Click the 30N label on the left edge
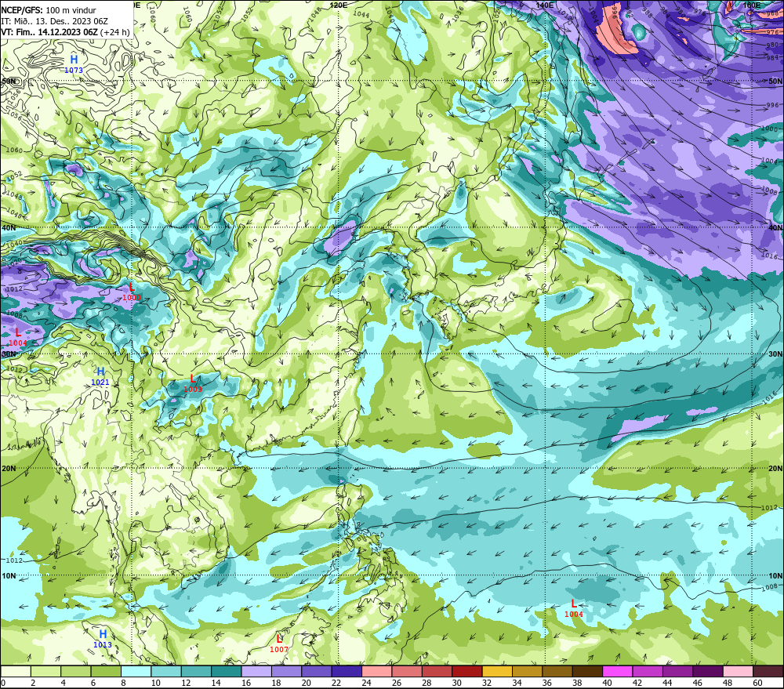This screenshot has height=689, width=784. [9, 354]
